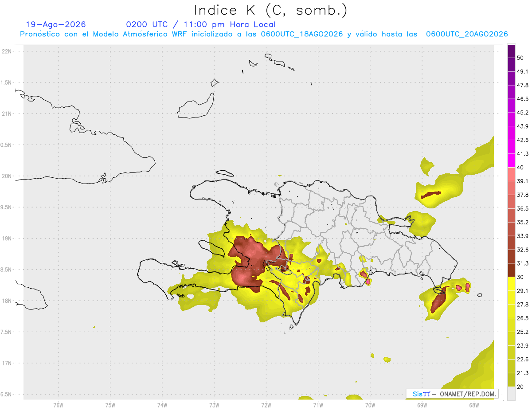Click the latitude label "19N"

[x=7, y=239]
